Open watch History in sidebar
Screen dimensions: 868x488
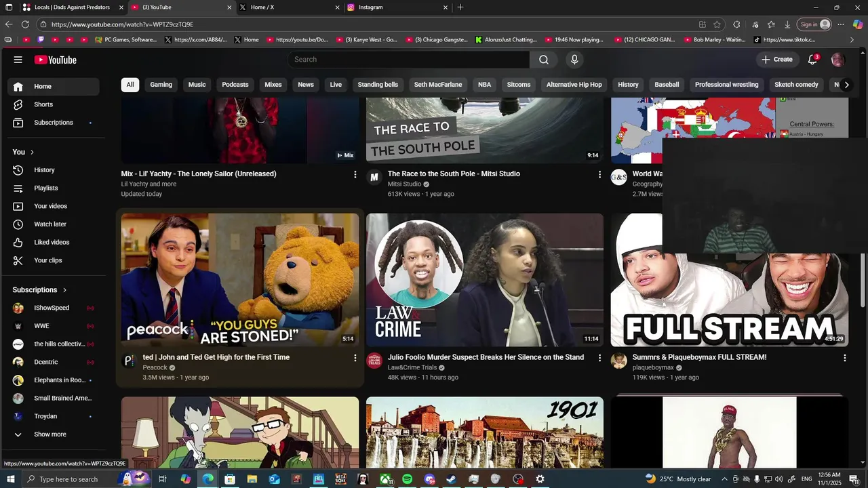coord(54,170)
